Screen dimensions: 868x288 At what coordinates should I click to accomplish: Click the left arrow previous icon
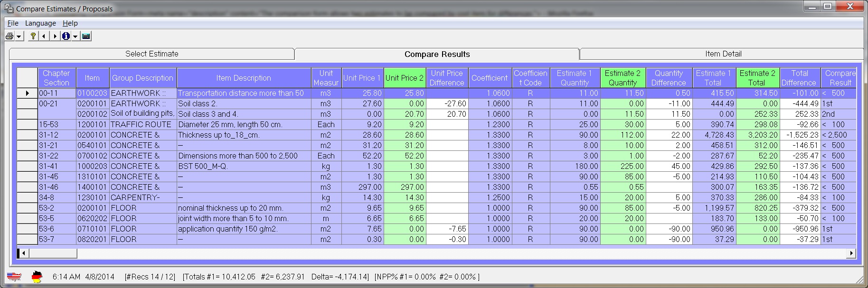44,36
